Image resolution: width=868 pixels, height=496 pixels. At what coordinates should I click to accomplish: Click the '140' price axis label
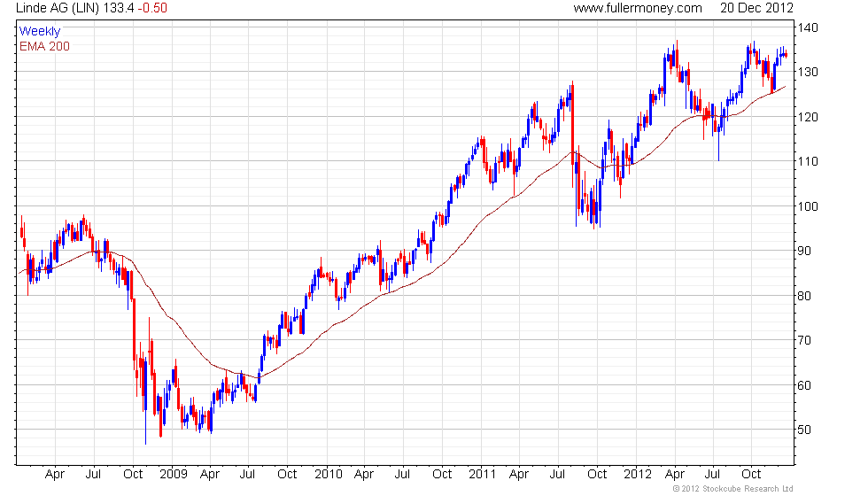[x=808, y=27]
